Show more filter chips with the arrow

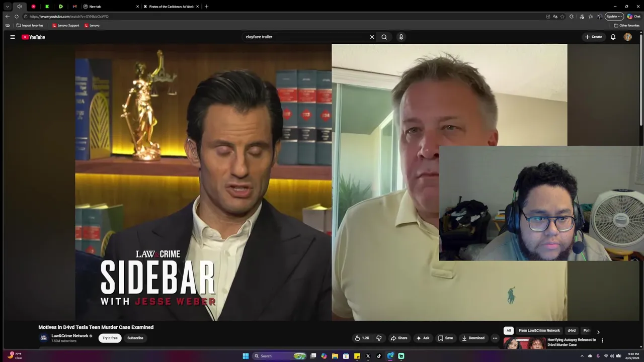tap(598, 332)
